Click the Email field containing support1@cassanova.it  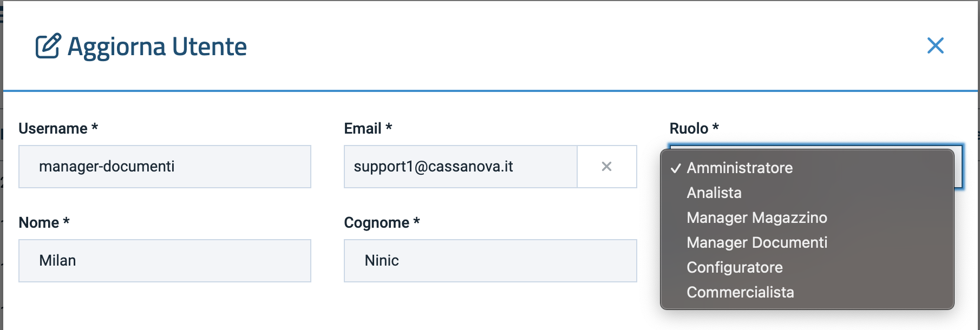coord(460,167)
